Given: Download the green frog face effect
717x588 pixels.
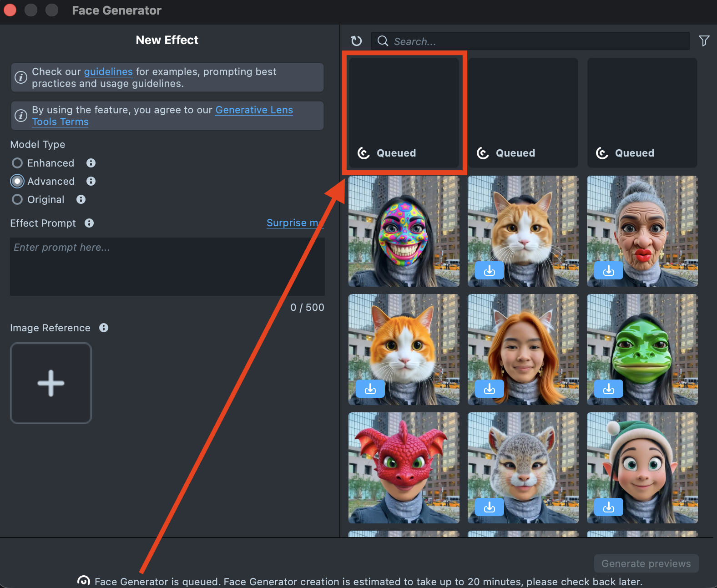Looking at the screenshot, I should click(608, 389).
